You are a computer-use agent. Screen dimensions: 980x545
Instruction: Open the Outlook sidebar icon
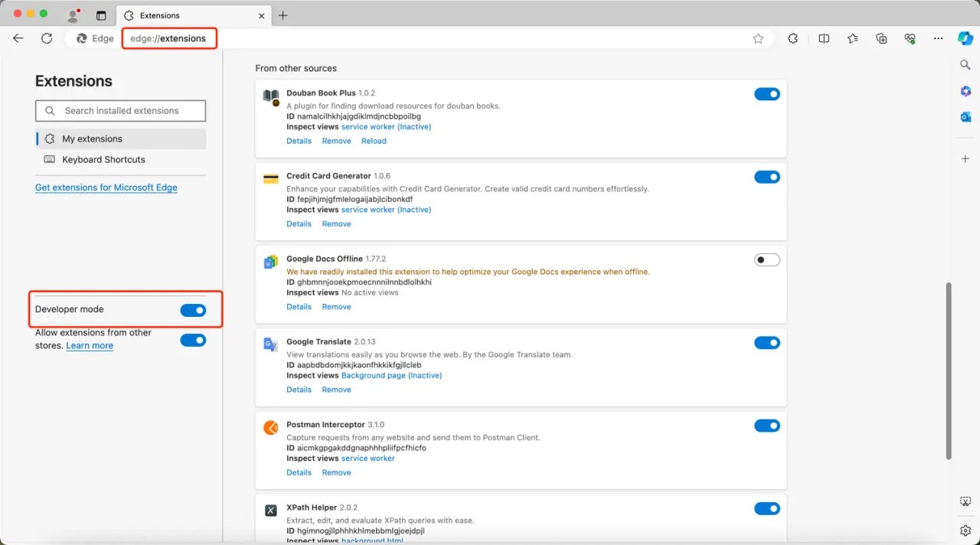[965, 117]
